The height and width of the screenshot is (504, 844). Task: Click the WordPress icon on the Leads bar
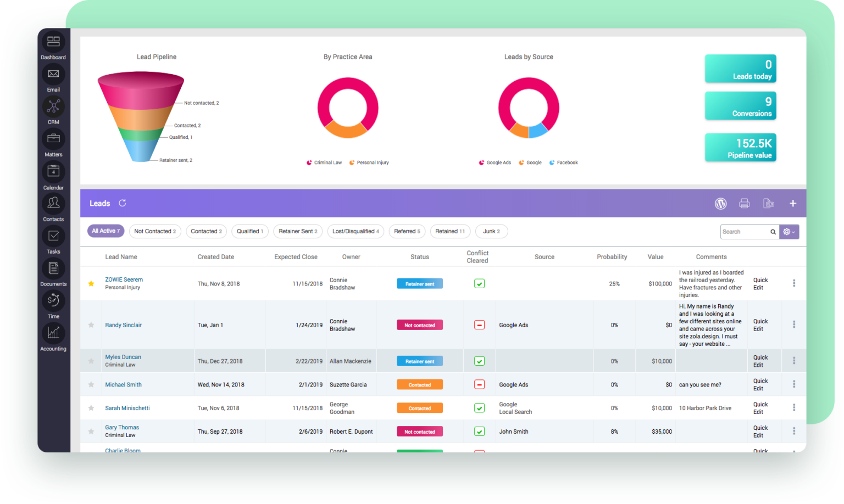[x=720, y=203]
